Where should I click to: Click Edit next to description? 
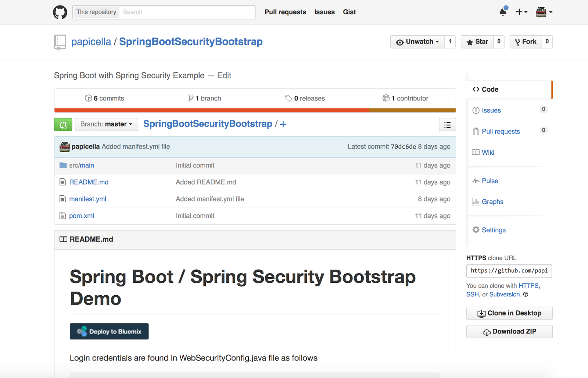pyautogui.click(x=224, y=75)
